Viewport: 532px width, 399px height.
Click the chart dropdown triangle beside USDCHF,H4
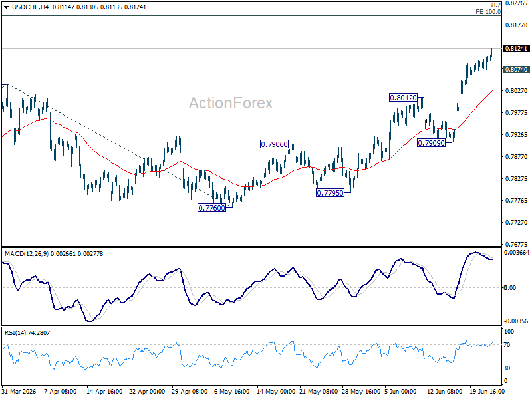(6, 7)
